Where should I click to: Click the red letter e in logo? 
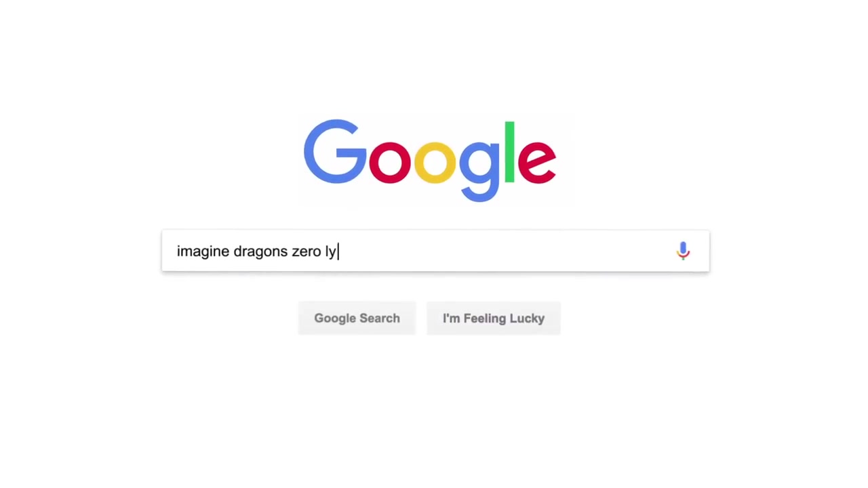tap(537, 163)
